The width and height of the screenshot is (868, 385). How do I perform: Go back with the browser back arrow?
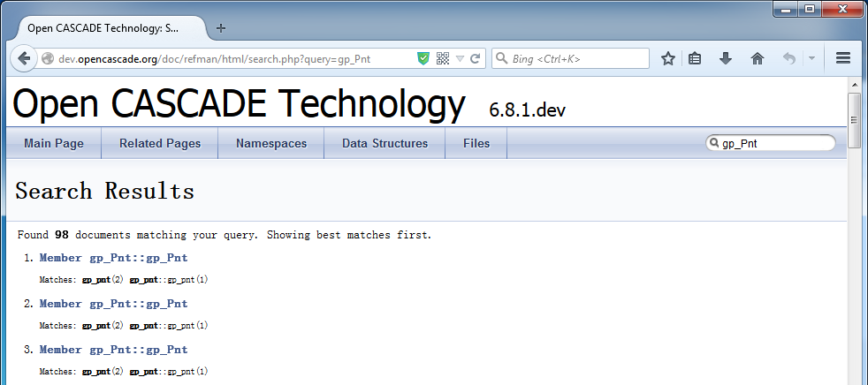coord(23,58)
